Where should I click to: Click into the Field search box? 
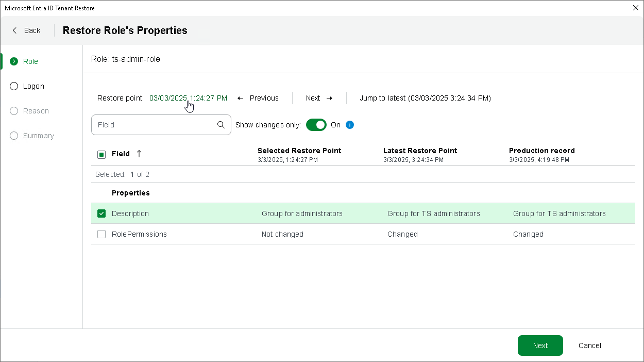155,125
